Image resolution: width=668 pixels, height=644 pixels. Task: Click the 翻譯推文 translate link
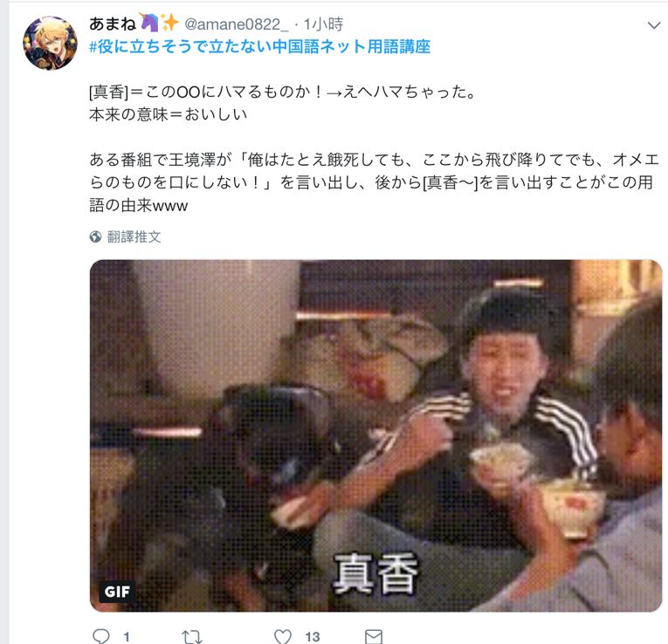pyautogui.click(x=134, y=236)
